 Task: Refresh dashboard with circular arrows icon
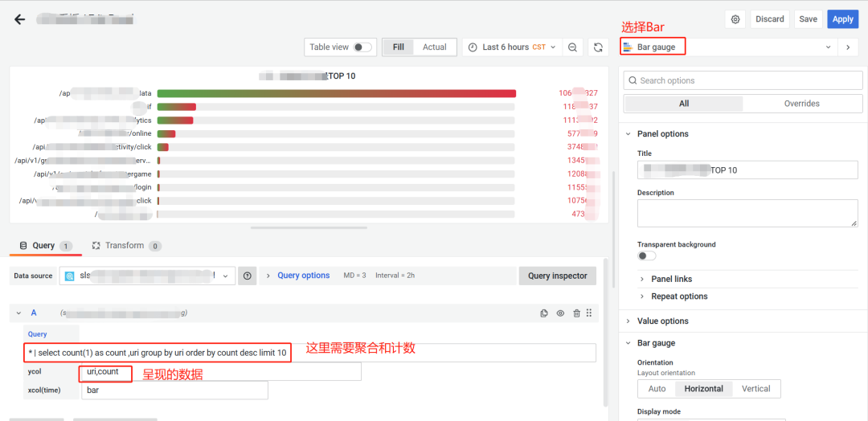click(x=598, y=47)
